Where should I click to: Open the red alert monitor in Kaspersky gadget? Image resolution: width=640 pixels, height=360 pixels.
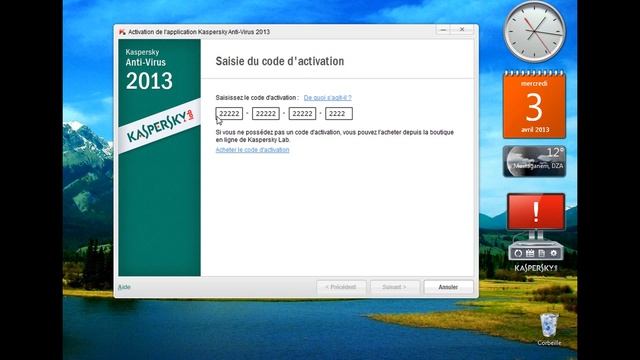(536, 212)
